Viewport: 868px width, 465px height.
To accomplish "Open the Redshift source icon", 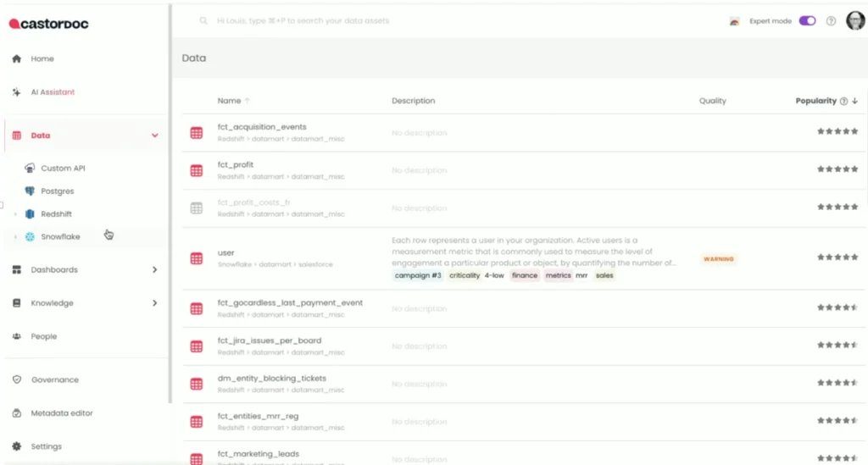I will pyautogui.click(x=30, y=214).
